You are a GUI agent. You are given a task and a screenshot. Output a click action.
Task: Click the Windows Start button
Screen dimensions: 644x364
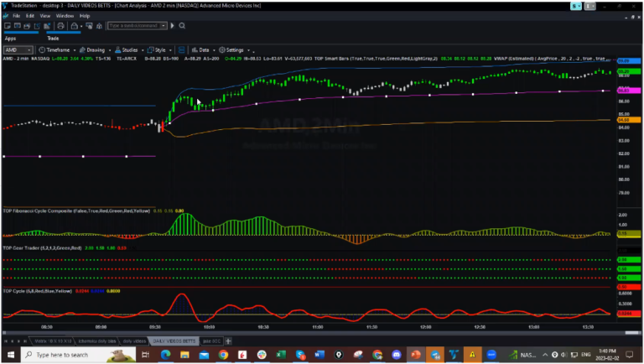(8, 355)
